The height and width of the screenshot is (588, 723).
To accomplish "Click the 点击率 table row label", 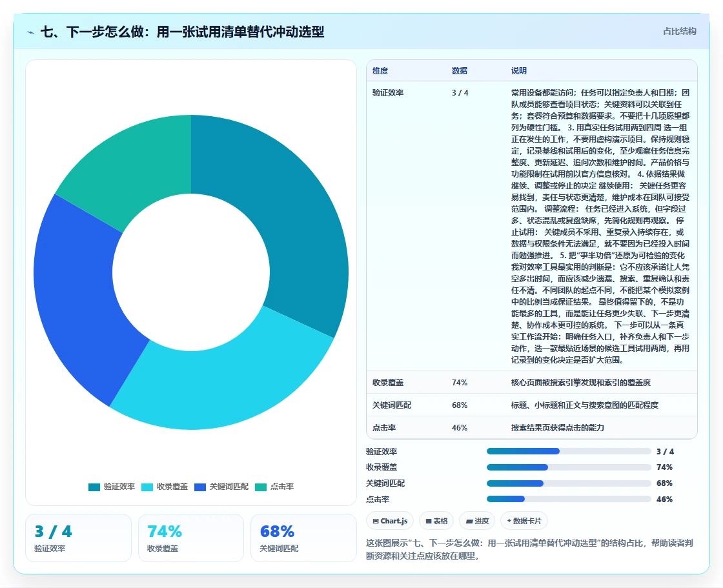I will click(384, 428).
